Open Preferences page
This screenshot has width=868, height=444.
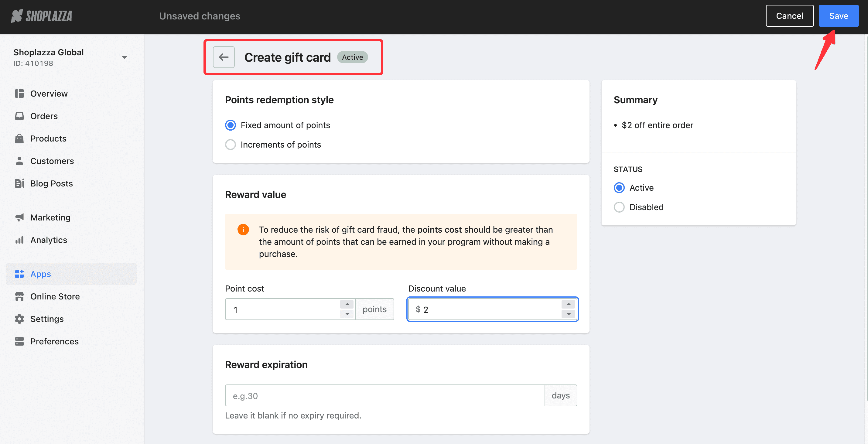(71, 341)
